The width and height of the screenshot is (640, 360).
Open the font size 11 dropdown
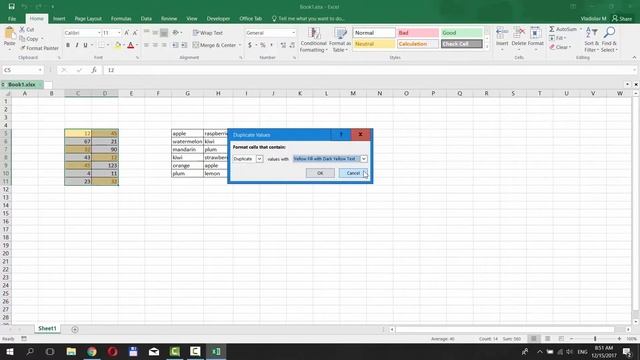(119, 33)
